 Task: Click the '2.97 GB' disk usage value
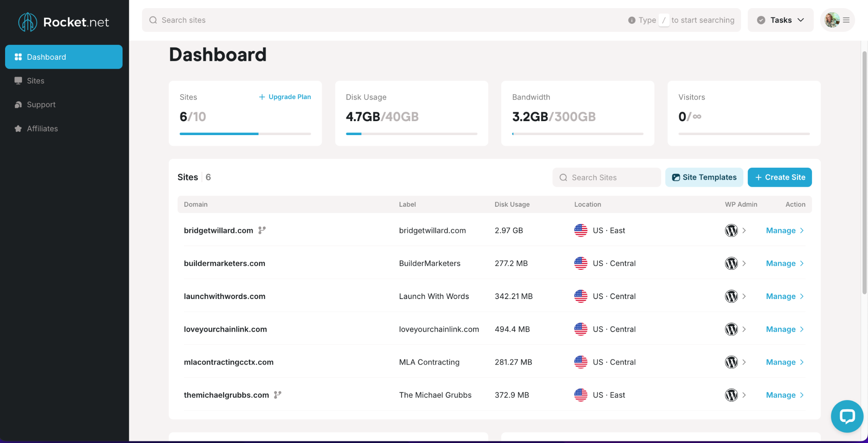click(x=509, y=230)
